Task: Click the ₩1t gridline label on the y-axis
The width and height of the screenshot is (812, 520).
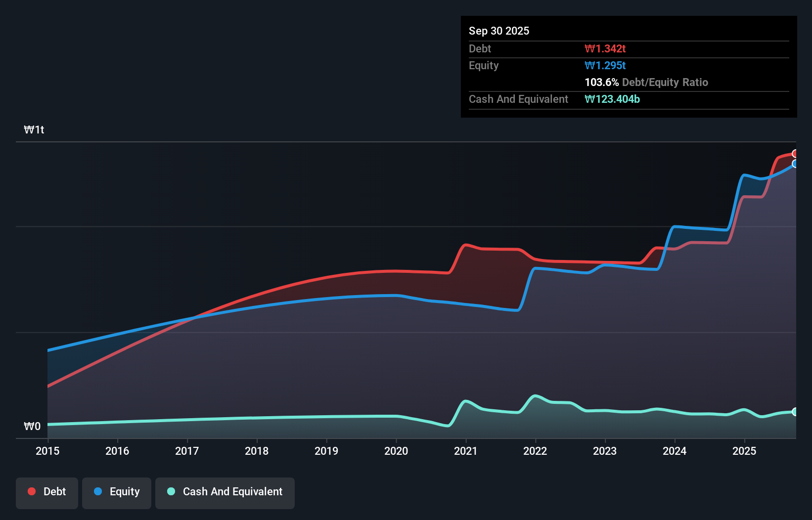Action: [x=34, y=129]
